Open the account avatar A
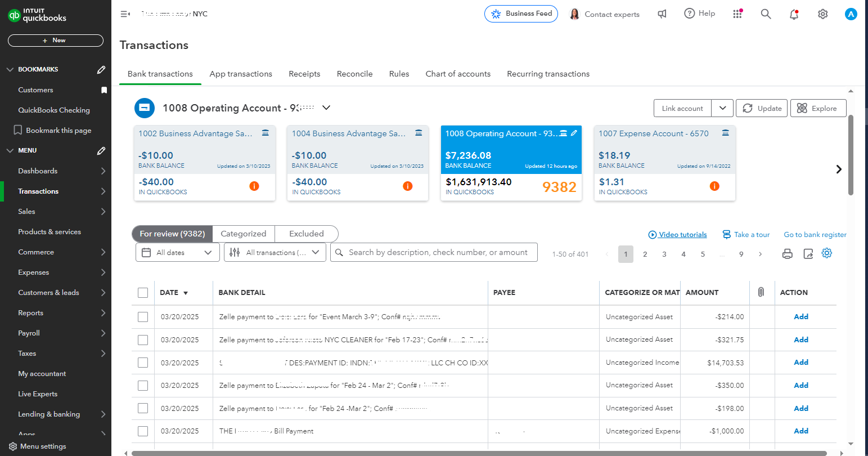The image size is (868, 456). pos(851,14)
